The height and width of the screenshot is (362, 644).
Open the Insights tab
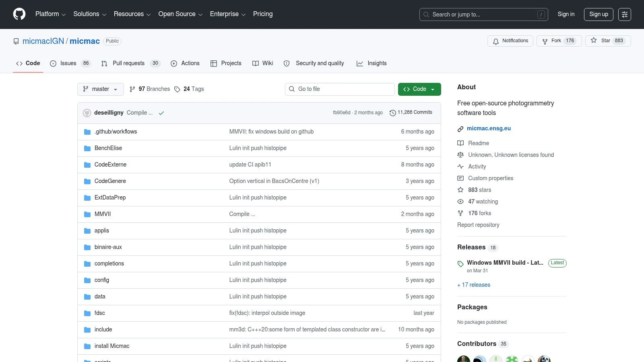(x=372, y=63)
